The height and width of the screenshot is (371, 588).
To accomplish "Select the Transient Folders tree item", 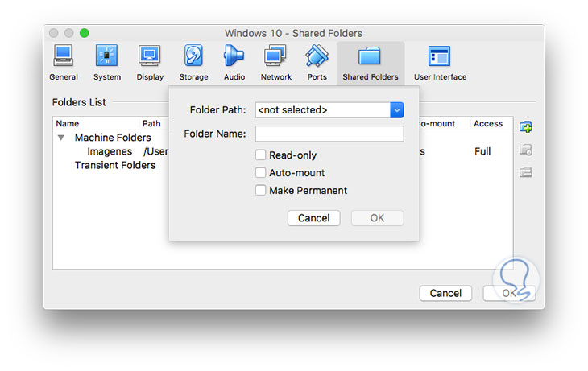I will click(115, 165).
